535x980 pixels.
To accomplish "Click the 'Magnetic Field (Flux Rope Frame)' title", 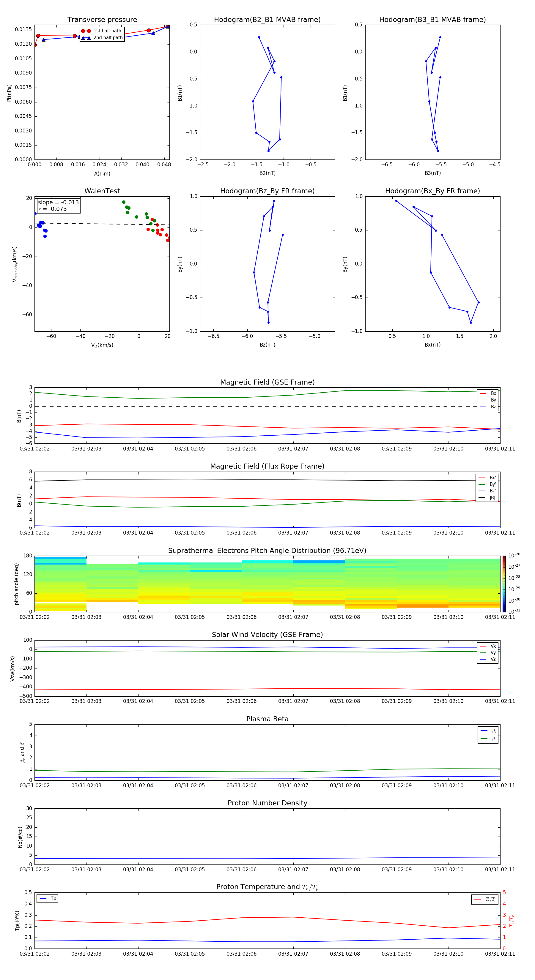I will click(x=267, y=467).
